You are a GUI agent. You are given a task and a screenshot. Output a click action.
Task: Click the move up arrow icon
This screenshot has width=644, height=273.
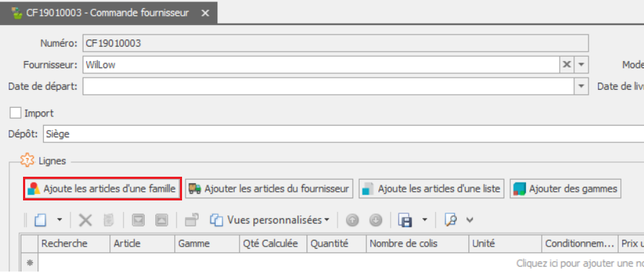[x=353, y=221]
